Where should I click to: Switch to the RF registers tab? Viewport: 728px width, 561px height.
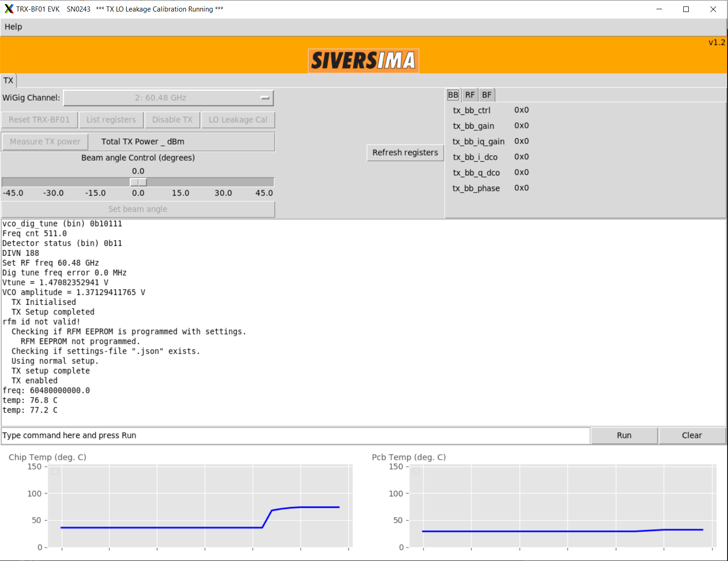coord(470,95)
